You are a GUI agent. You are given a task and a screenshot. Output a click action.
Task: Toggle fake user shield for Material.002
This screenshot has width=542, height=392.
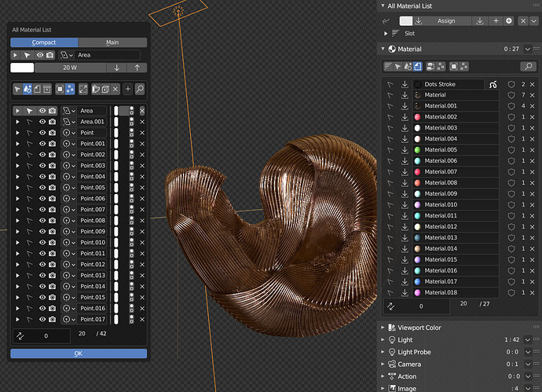[x=511, y=117]
